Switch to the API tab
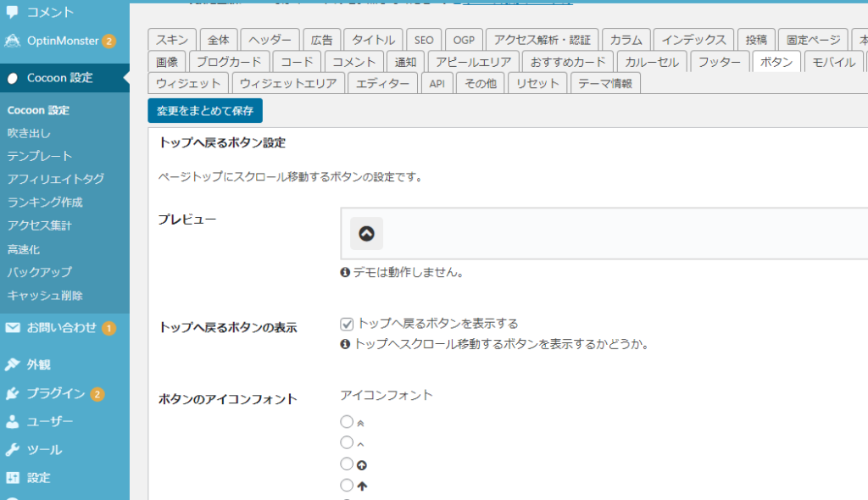Viewport: 868px width, 500px height. click(437, 84)
